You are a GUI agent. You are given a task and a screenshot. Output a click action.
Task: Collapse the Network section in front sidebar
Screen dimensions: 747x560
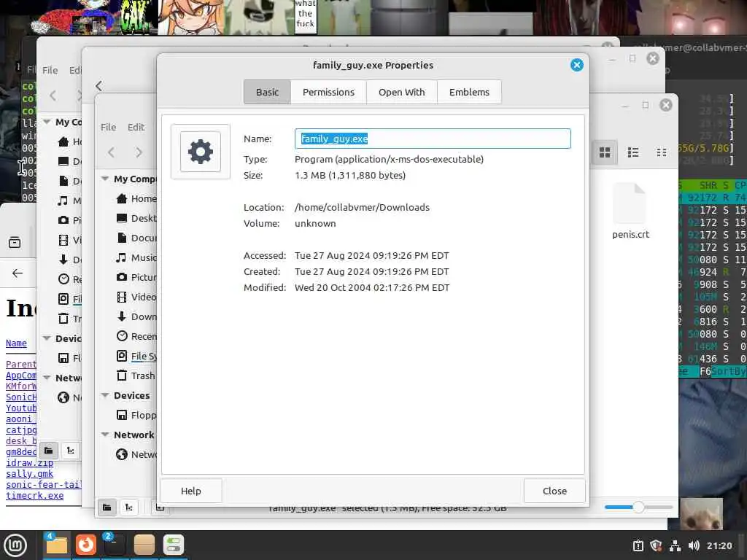coord(105,435)
